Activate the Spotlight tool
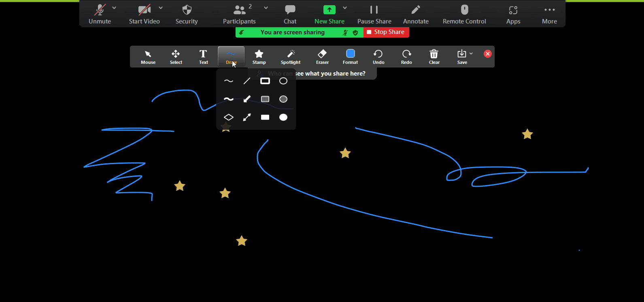 [291, 56]
